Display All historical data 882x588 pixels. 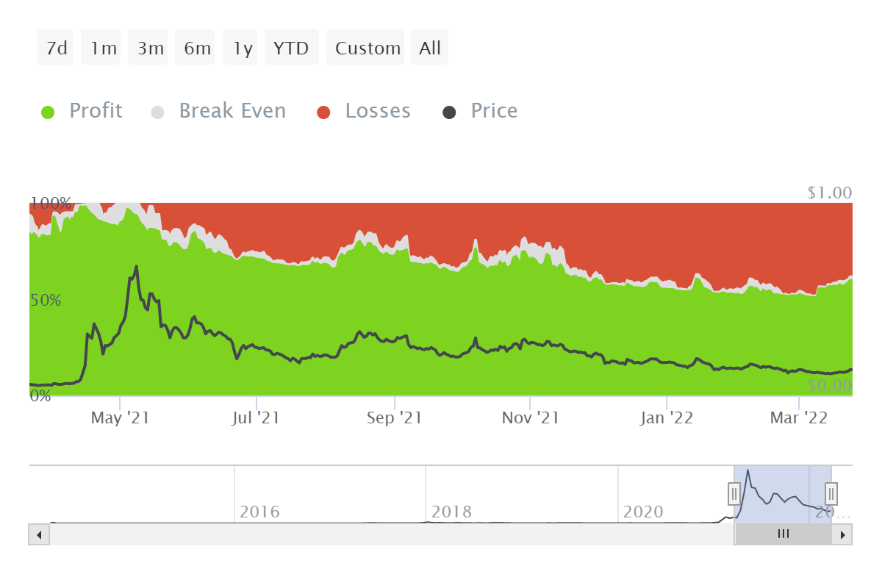430,49
